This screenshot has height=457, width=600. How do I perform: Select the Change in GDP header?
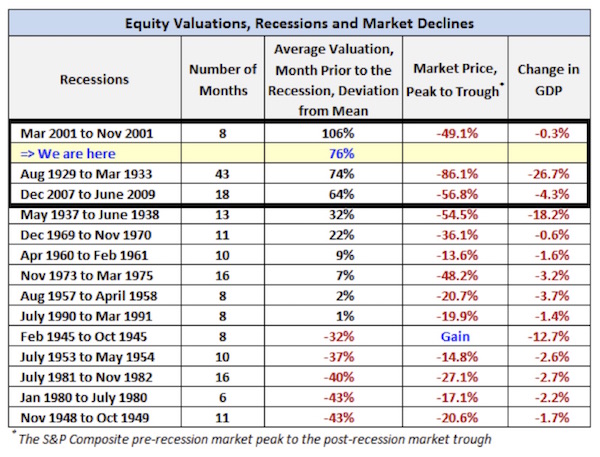(549, 80)
